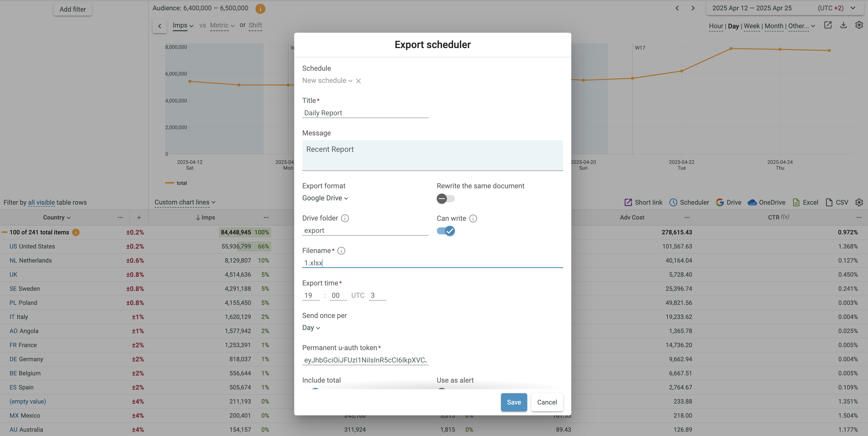This screenshot has width=868, height=436.
Task: Cancel the Export scheduler dialog
Action: point(547,402)
